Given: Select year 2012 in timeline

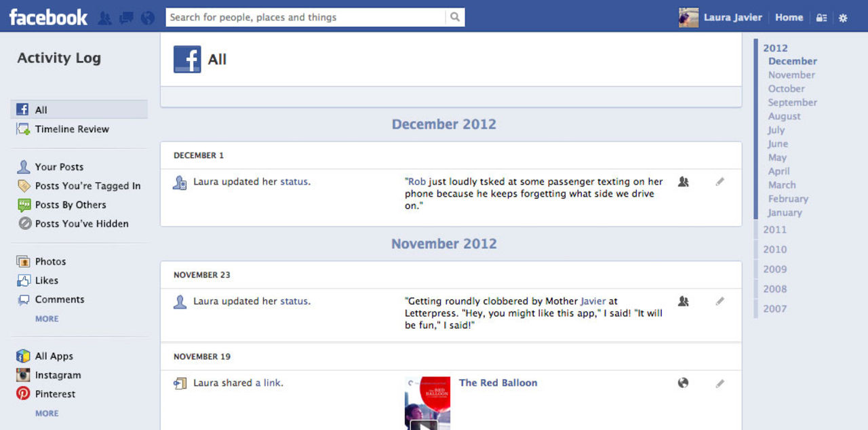Looking at the screenshot, I should [x=775, y=48].
